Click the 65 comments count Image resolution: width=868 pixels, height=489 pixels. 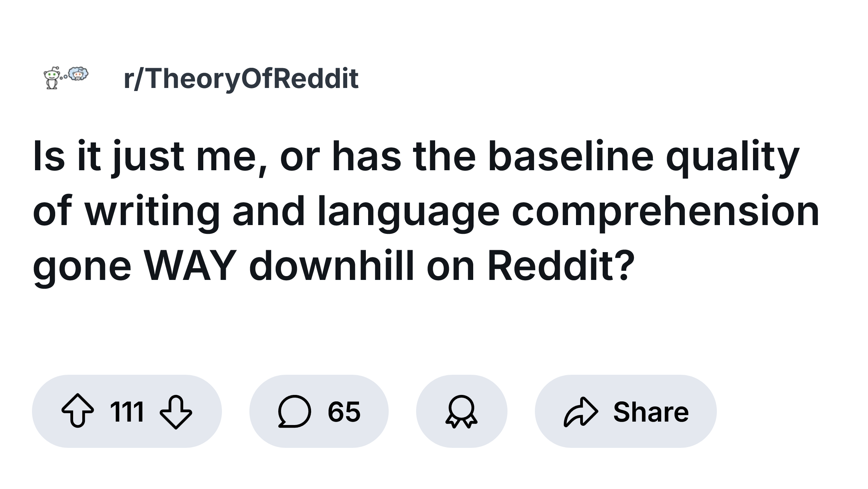[x=344, y=412]
